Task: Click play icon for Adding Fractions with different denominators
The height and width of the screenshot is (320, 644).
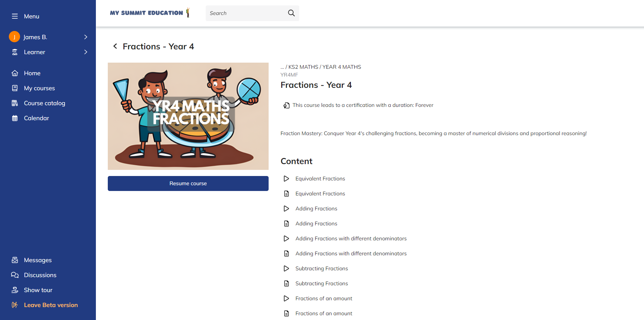Action: pyautogui.click(x=286, y=239)
